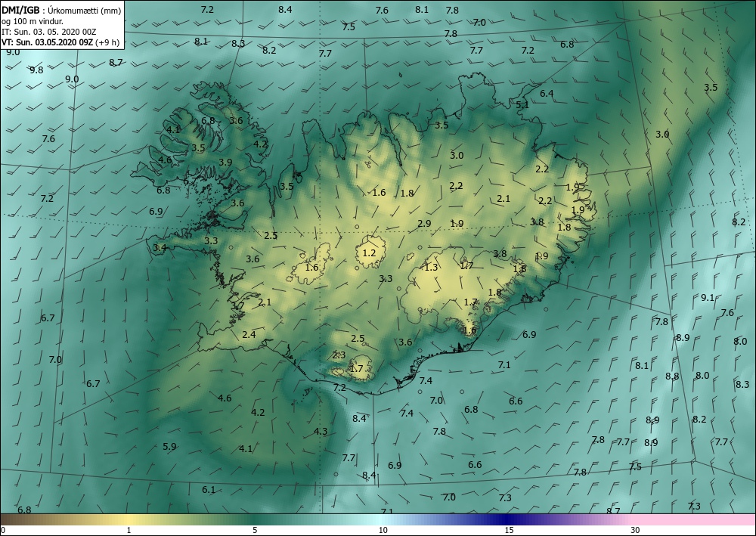This screenshot has height=536, width=756.
Task: Click the 9.1 value on the map
Action: coord(707,298)
